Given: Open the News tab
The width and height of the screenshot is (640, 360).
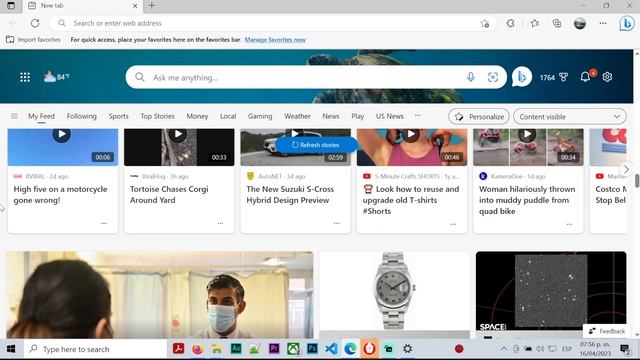Looking at the screenshot, I should tap(331, 116).
